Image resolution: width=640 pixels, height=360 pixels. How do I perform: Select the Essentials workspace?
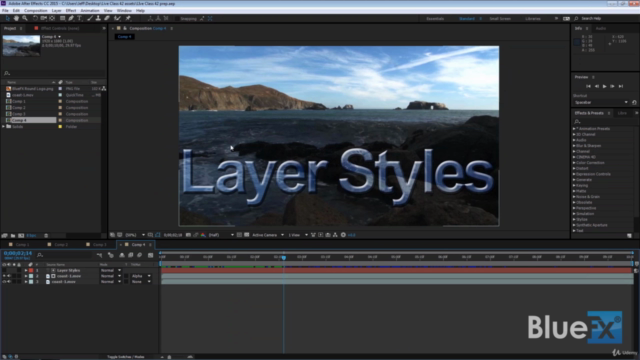(x=435, y=19)
